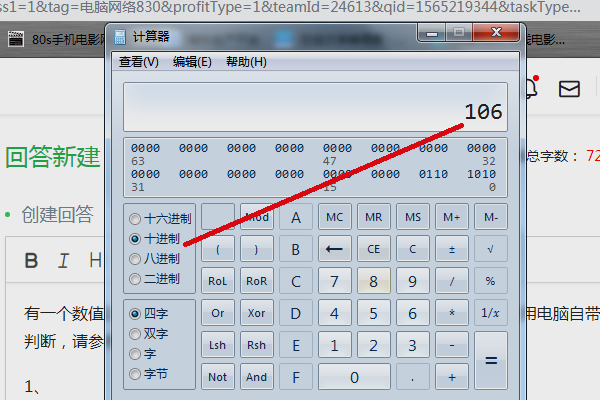The image size is (600, 400).
Task: Click the notification bell icon on the webpage
Action: point(532,88)
